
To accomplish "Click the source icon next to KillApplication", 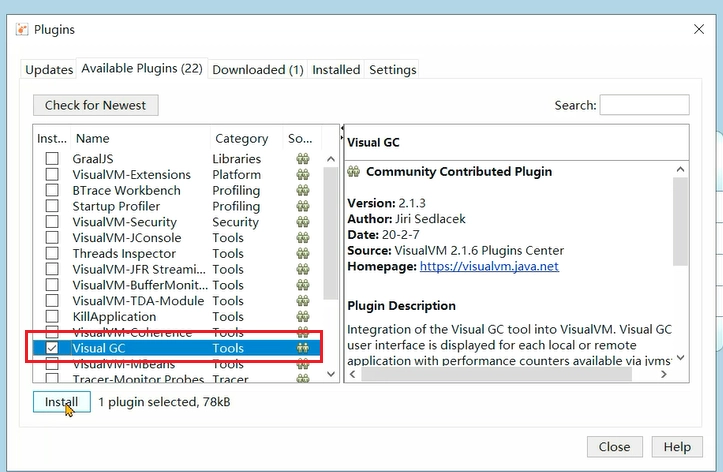I will point(303,317).
